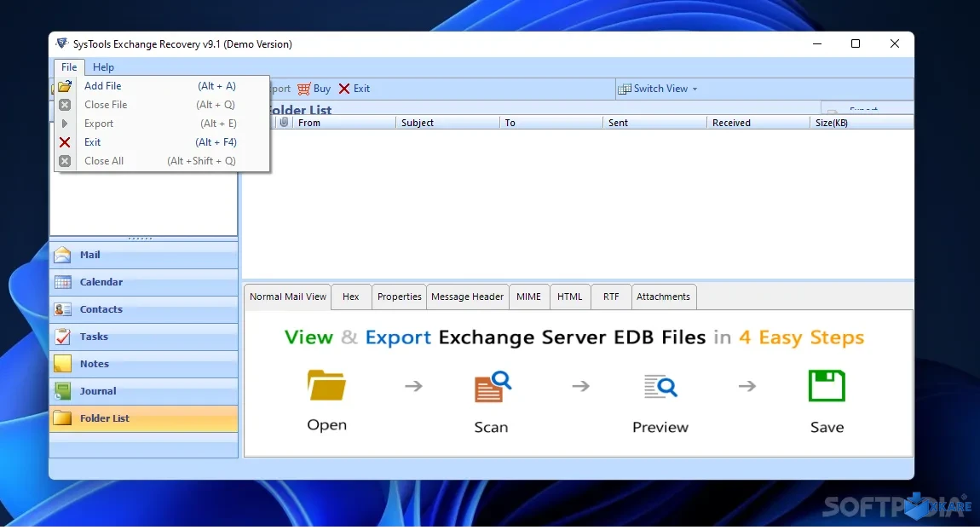The image size is (980, 530).
Task: Expand the Switch View dropdown arrow
Action: 695,89
